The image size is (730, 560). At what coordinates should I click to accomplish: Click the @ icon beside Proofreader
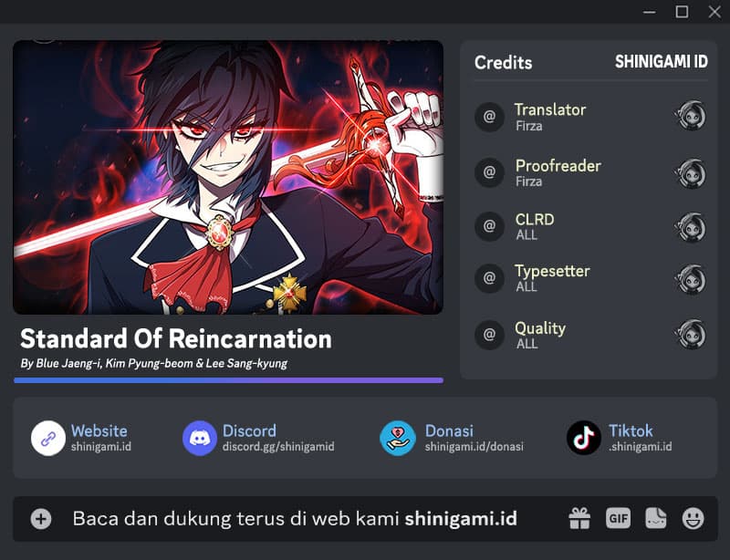(489, 172)
